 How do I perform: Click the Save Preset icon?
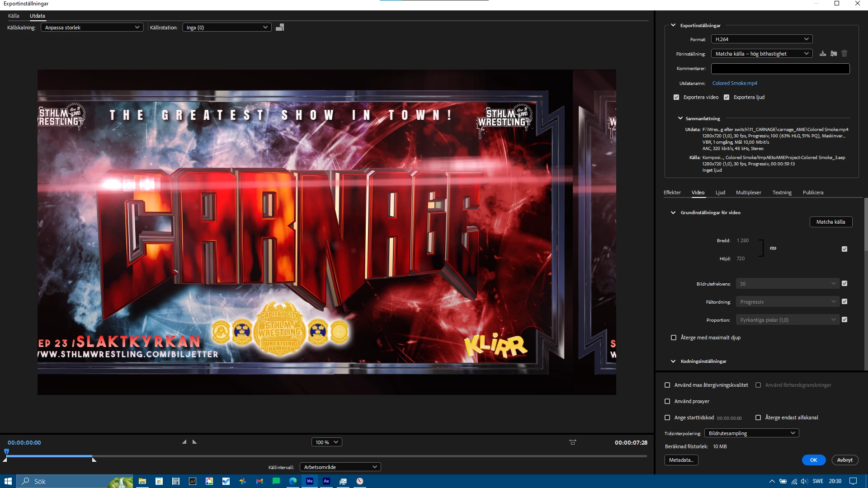click(823, 53)
